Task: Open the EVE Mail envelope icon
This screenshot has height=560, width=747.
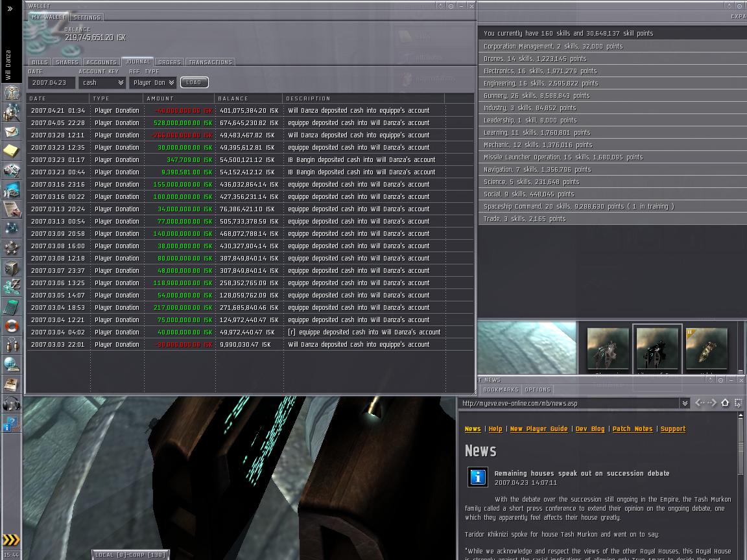Action: (11, 132)
